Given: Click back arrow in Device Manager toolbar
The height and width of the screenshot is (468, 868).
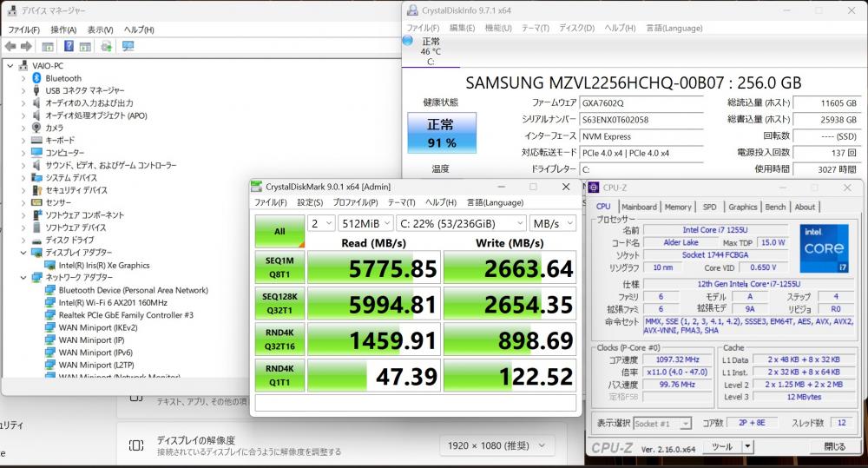Looking at the screenshot, I should 10,47.
